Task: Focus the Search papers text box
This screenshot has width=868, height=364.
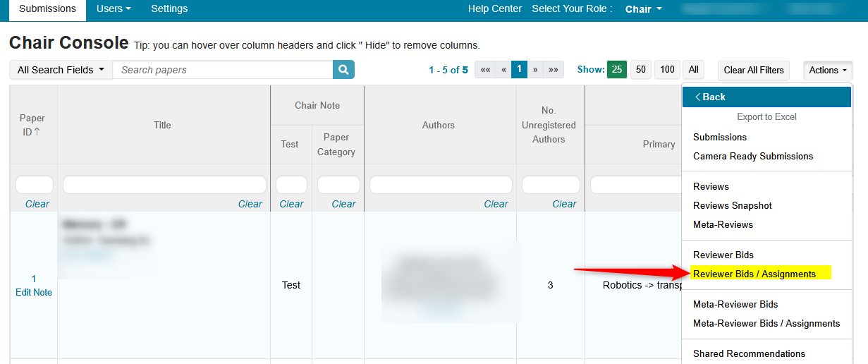Action: 222,70
